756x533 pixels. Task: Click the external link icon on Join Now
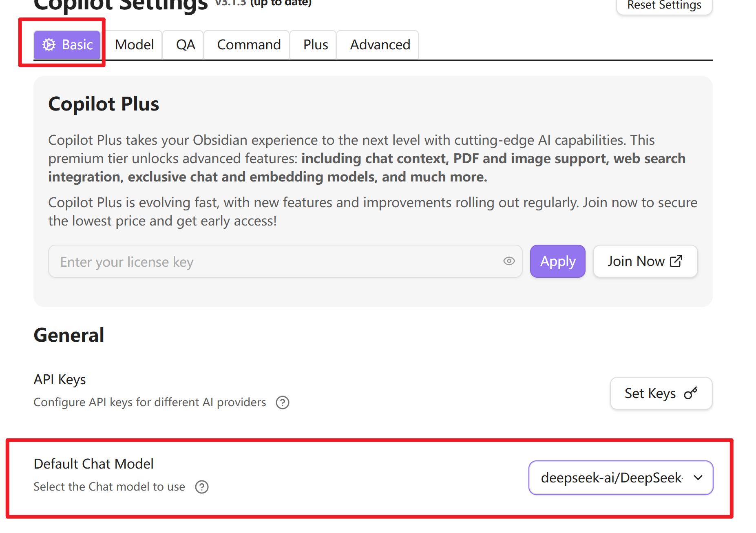tap(676, 261)
